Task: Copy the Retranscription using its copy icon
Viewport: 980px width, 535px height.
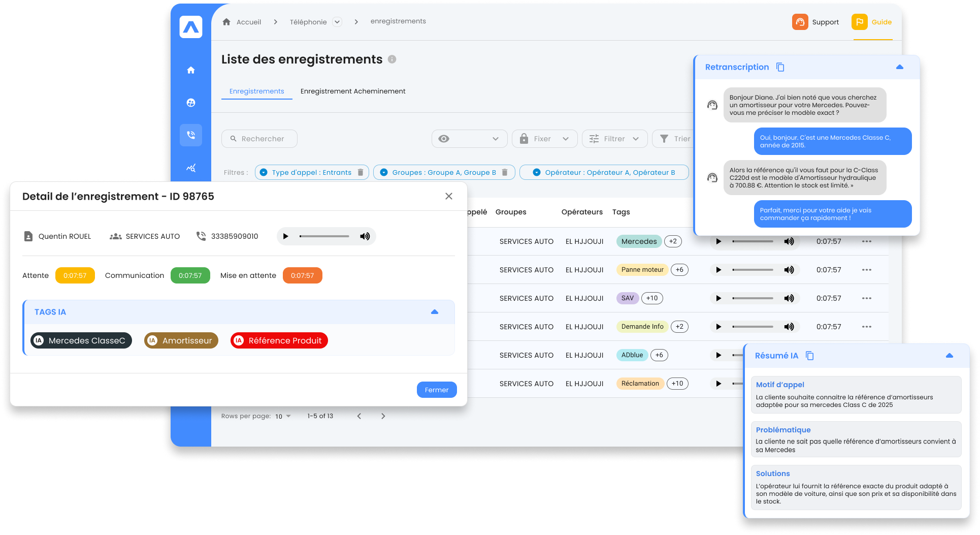Action: (x=780, y=67)
